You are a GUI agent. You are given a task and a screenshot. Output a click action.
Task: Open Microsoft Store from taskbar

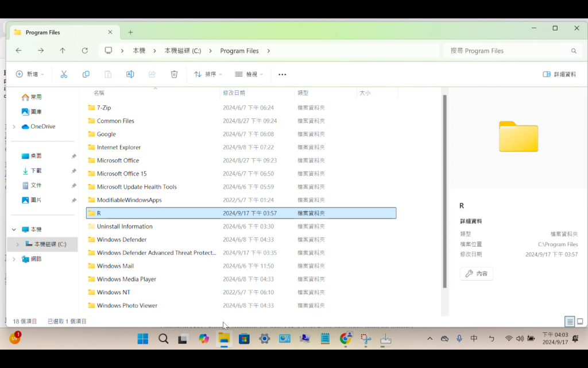(x=244, y=339)
